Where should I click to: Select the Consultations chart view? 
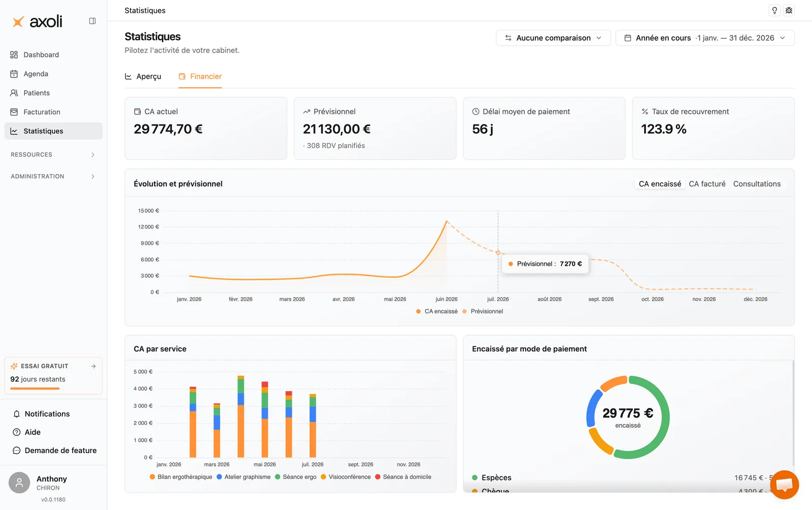[x=757, y=184]
